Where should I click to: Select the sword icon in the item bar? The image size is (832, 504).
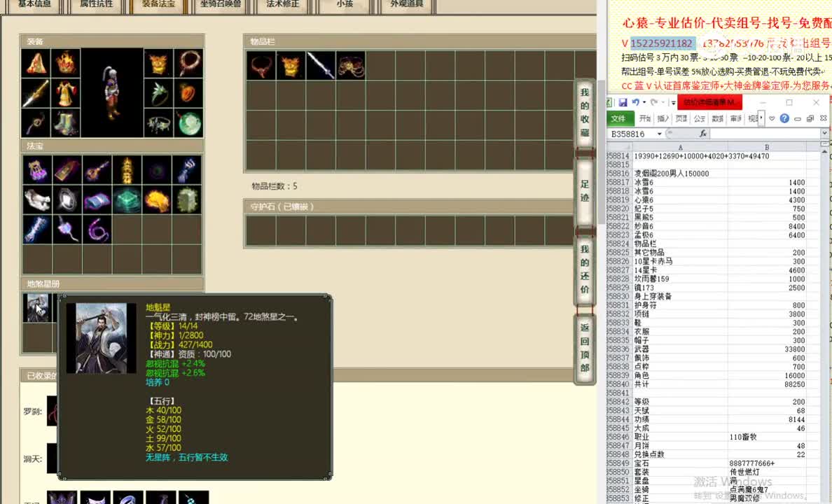tap(320, 66)
